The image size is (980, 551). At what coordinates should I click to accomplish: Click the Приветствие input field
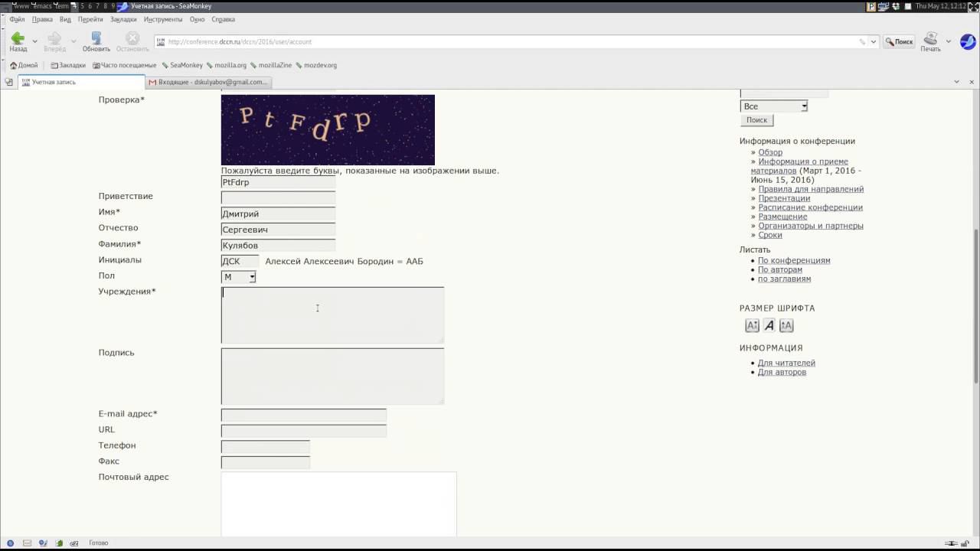(278, 197)
